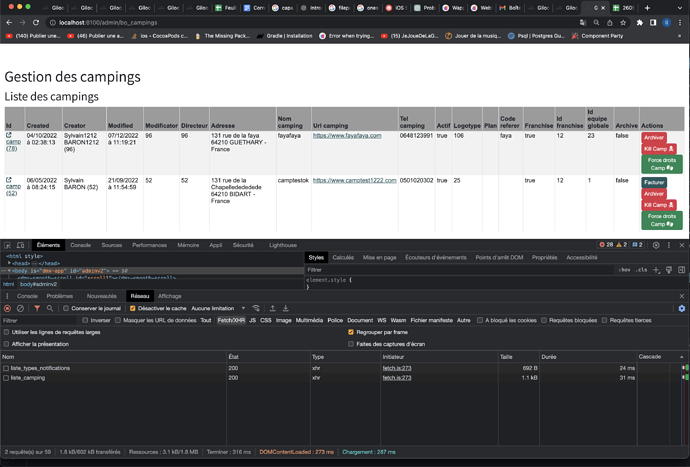The height and width of the screenshot is (467, 690).
Task: Open Network panel settings blue gear icon
Action: [682, 309]
